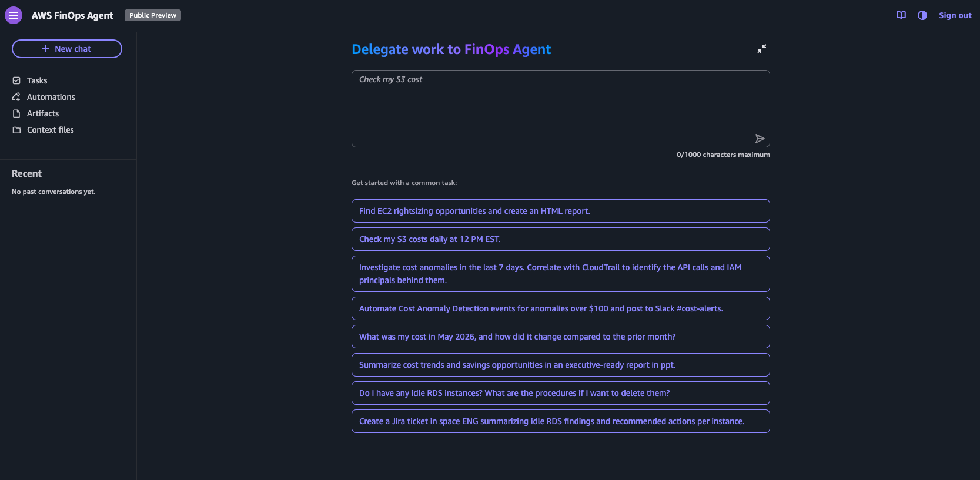Collapse the chat panel with shrink icon

point(762,49)
